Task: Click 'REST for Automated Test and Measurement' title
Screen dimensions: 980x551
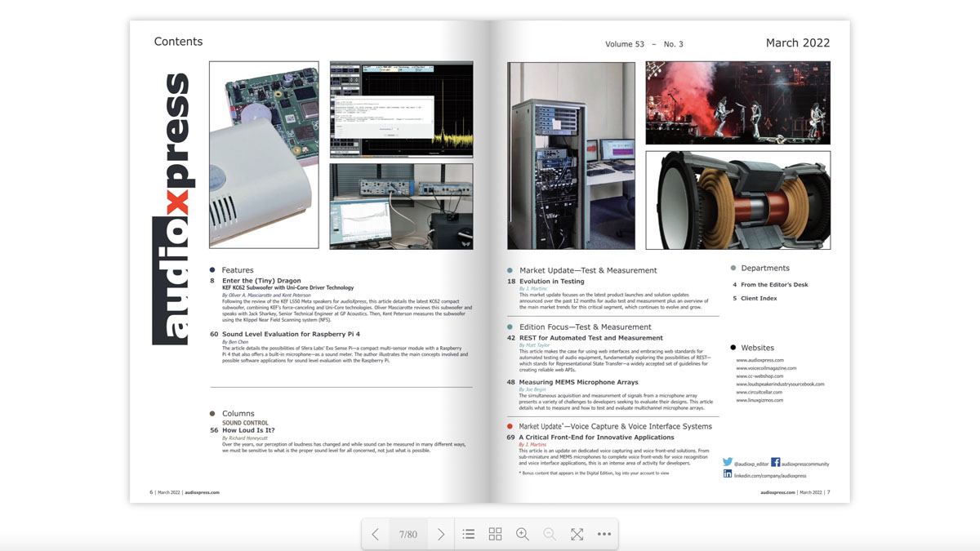Action: (590, 338)
